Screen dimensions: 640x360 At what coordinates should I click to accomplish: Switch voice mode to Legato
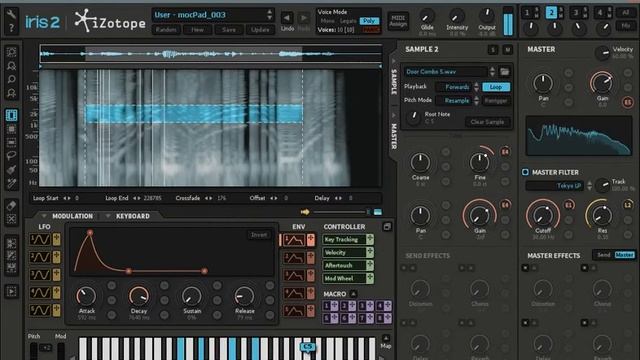tap(348, 21)
